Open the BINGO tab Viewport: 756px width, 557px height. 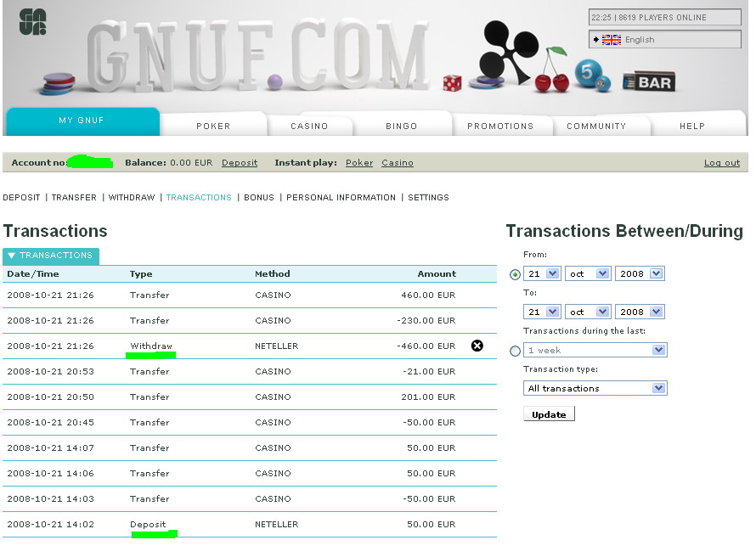point(401,126)
